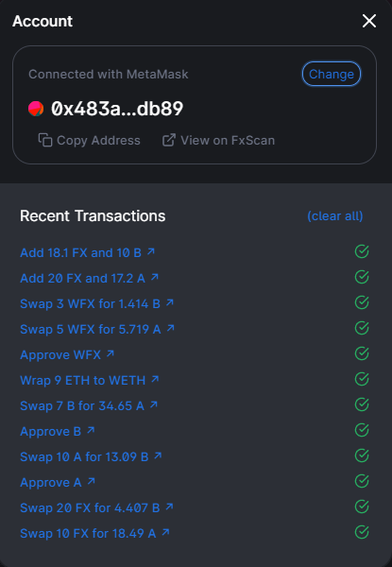This screenshot has width=392, height=567.
Task: Click the 0x483a...db89 address text
Action: point(117,109)
